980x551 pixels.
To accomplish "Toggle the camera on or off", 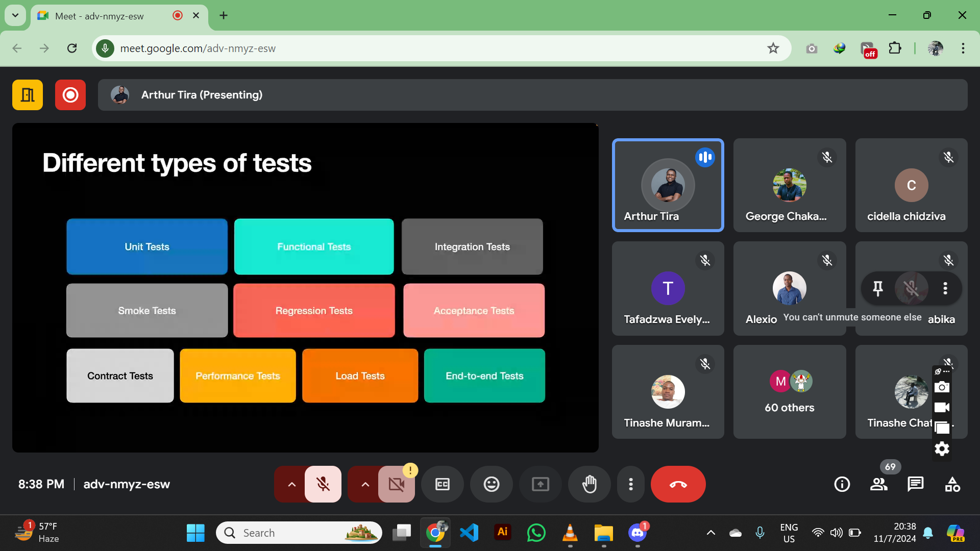I will [x=396, y=484].
